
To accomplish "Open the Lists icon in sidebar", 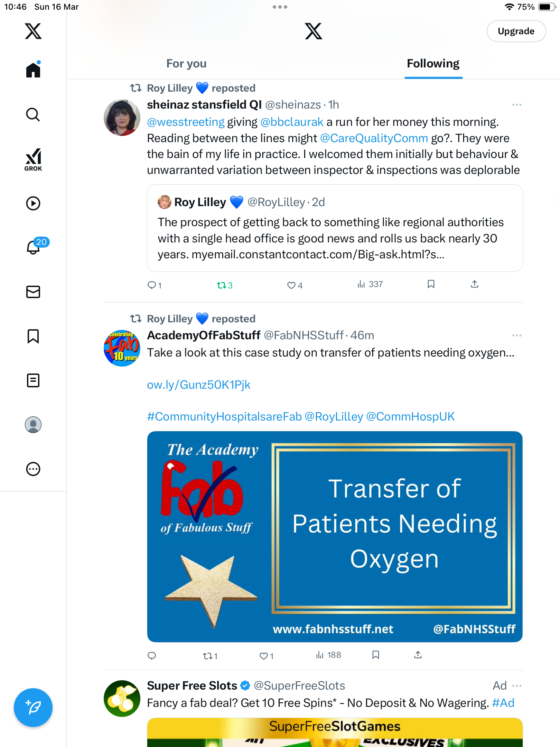I will 33,380.
